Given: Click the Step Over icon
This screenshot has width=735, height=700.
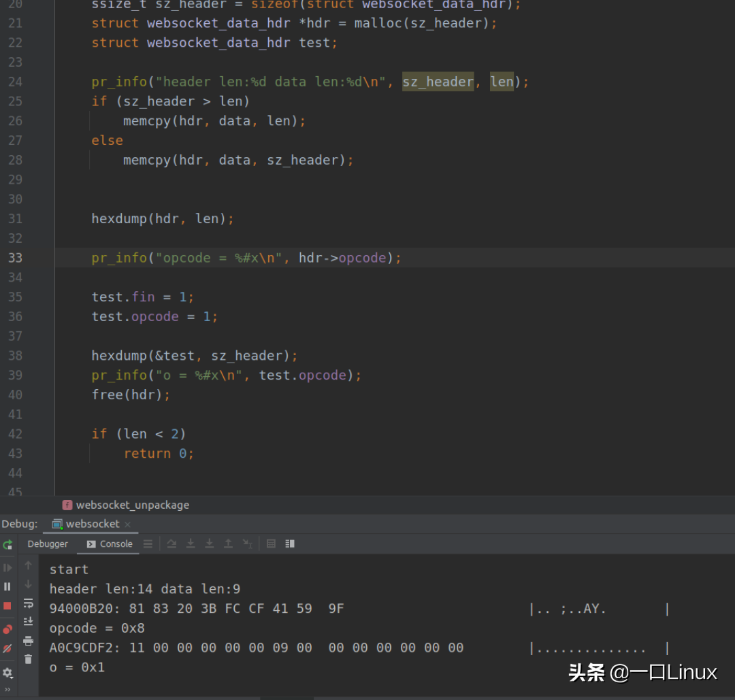Looking at the screenshot, I should tap(171, 544).
